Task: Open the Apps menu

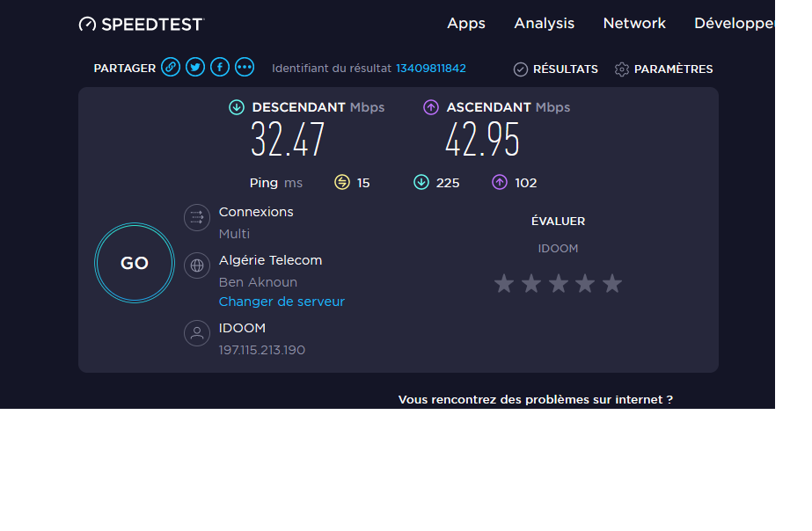Action: point(466,24)
